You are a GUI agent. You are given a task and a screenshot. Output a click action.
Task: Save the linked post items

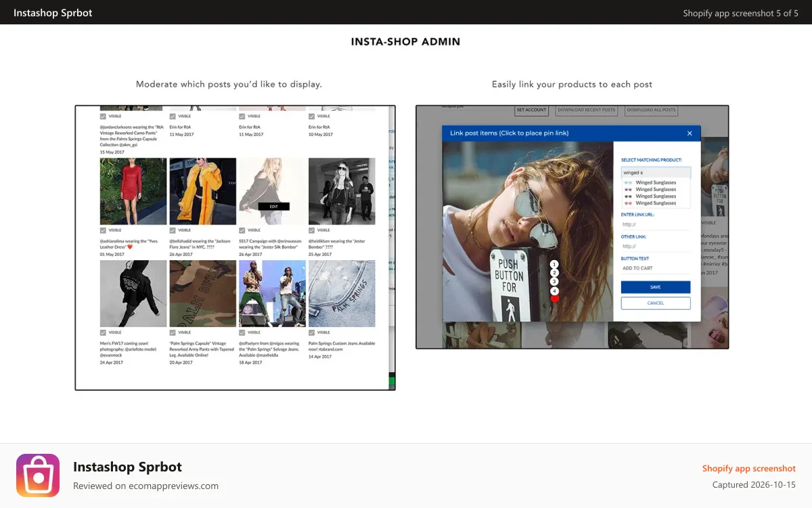(x=656, y=287)
